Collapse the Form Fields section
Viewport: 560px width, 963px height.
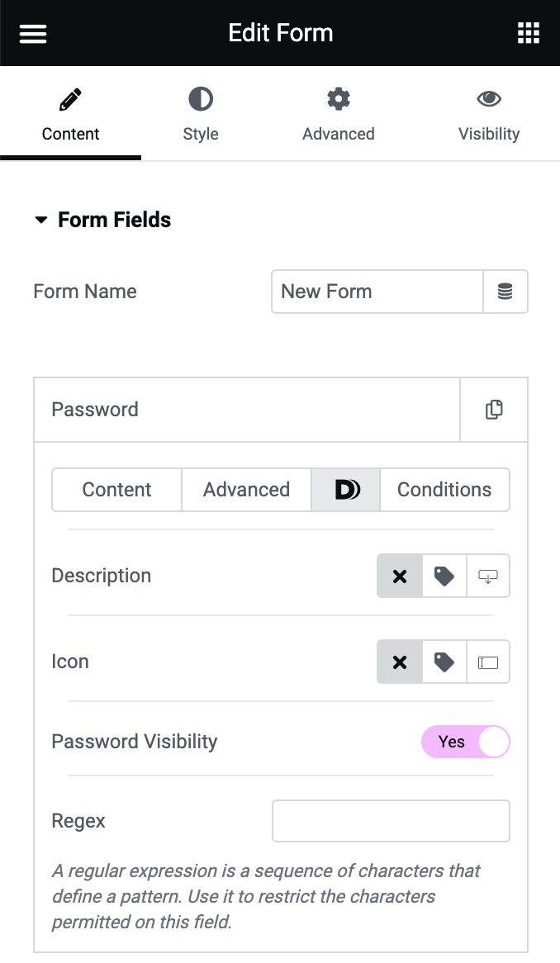pos(41,220)
